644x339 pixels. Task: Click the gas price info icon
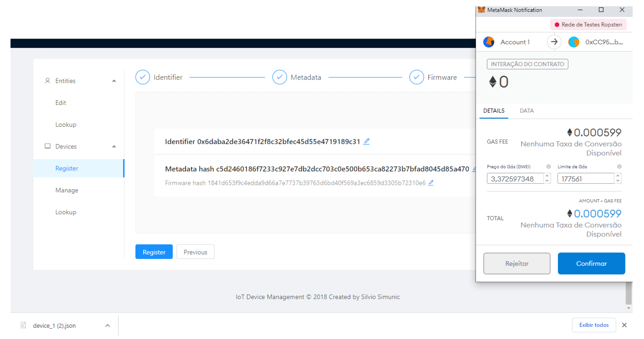coord(548,167)
